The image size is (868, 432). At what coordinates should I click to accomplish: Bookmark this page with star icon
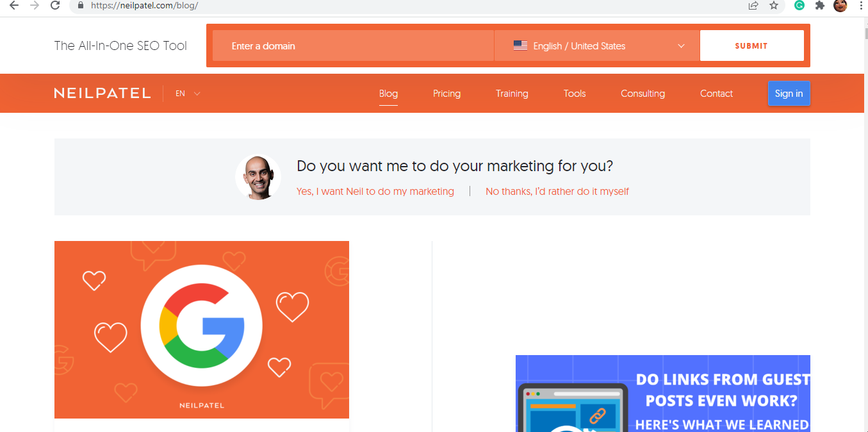click(x=774, y=5)
